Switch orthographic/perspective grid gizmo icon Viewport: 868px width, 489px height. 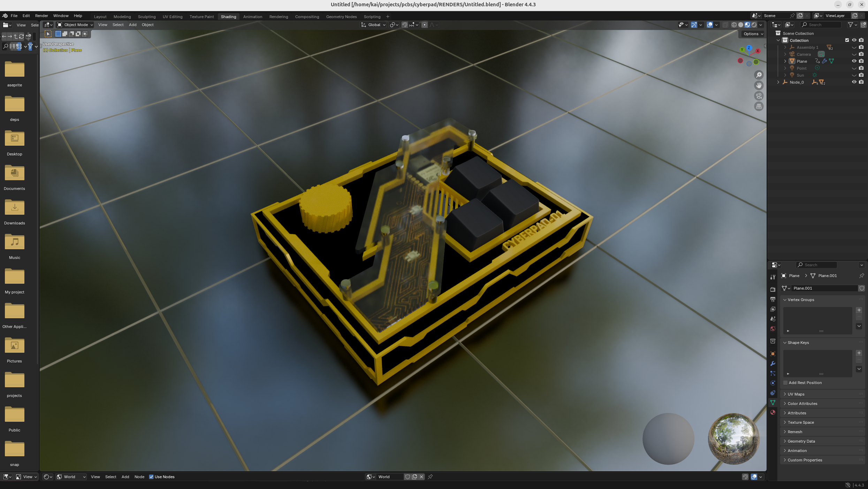(x=759, y=106)
